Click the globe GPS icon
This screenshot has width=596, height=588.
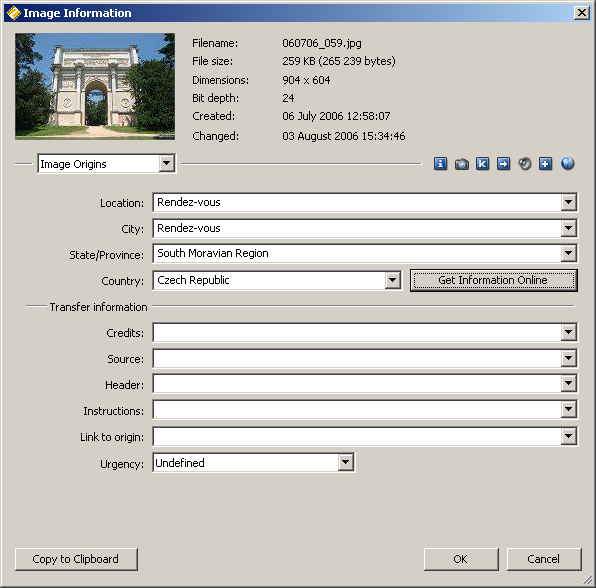click(567, 164)
